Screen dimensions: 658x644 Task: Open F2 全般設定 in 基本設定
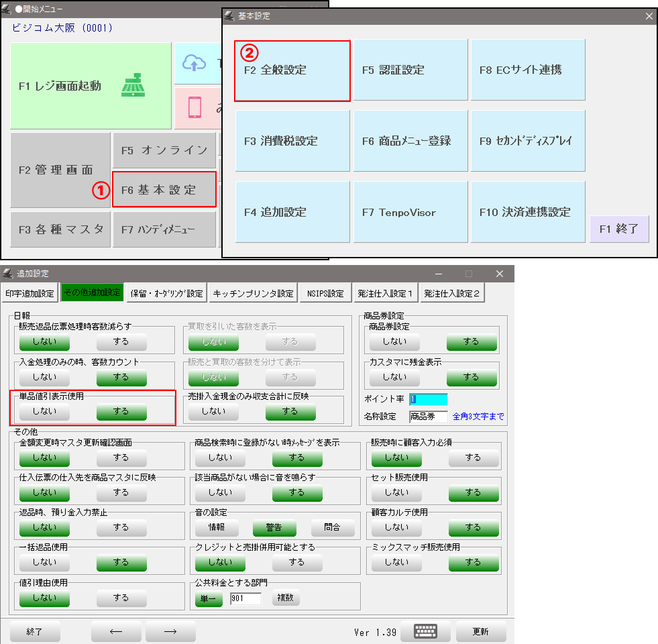(x=292, y=70)
